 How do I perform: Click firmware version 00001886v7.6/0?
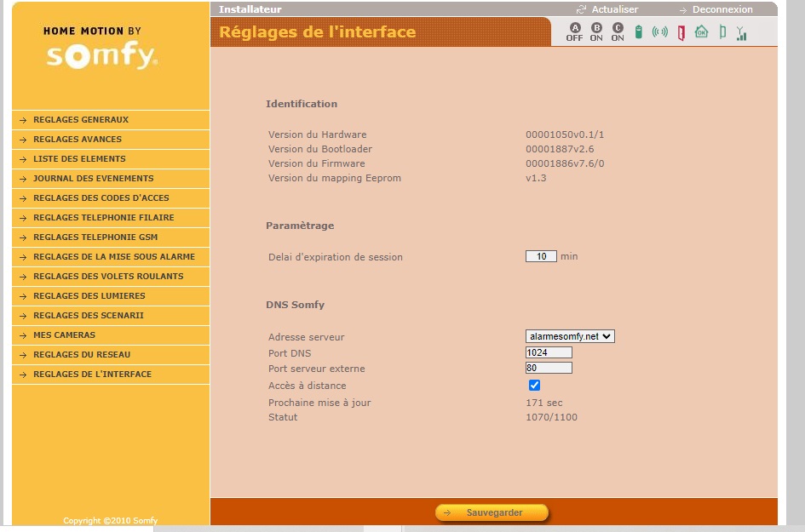coord(565,163)
